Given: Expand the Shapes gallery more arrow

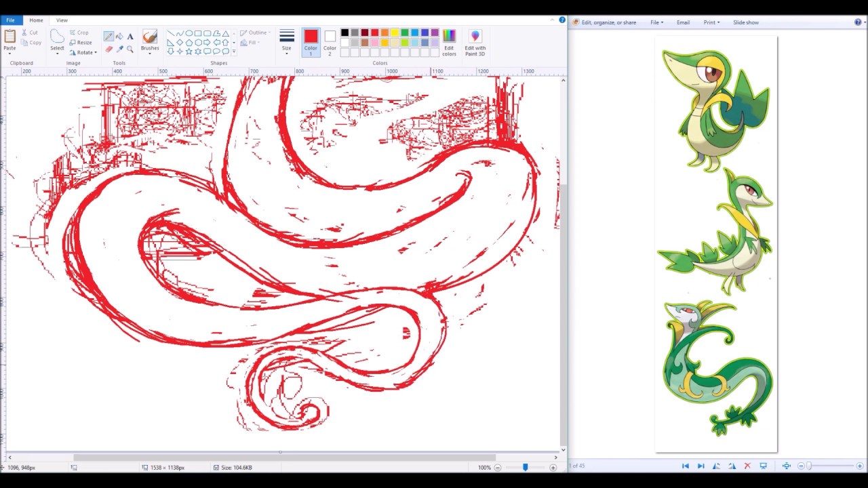Looking at the screenshot, I should 234,52.
